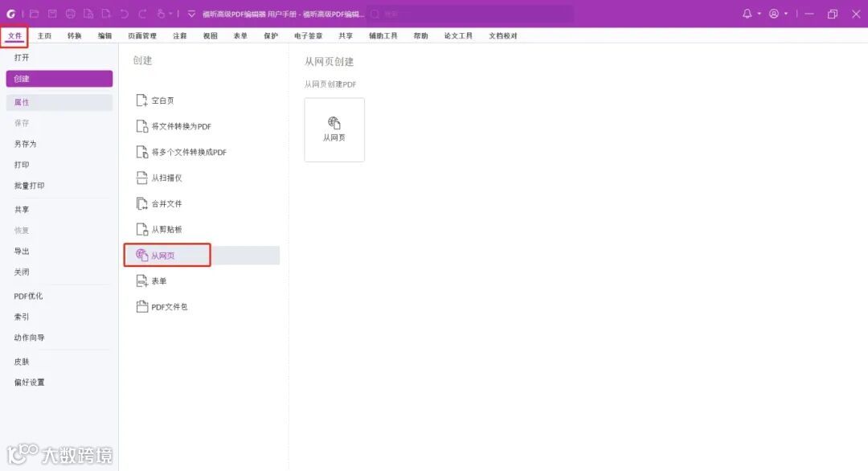Open the user account icon

(x=774, y=14)
